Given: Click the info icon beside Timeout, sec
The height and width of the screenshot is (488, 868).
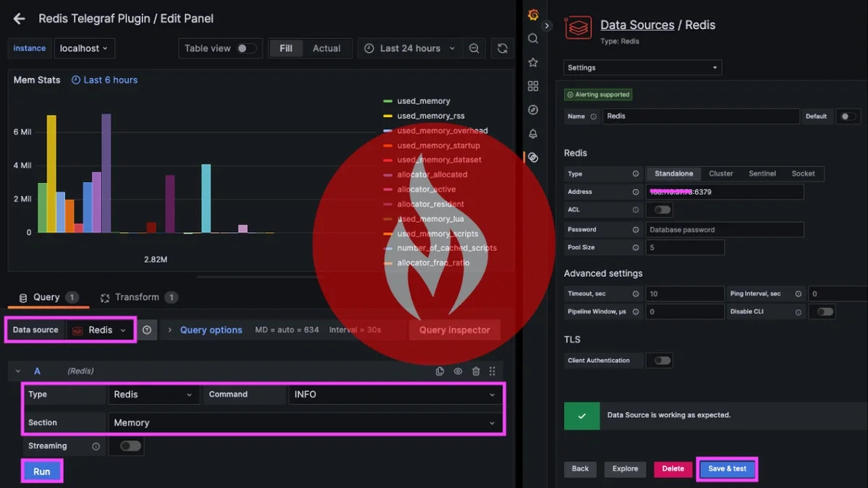Looking at the screenshot, I should pos(636,294).
